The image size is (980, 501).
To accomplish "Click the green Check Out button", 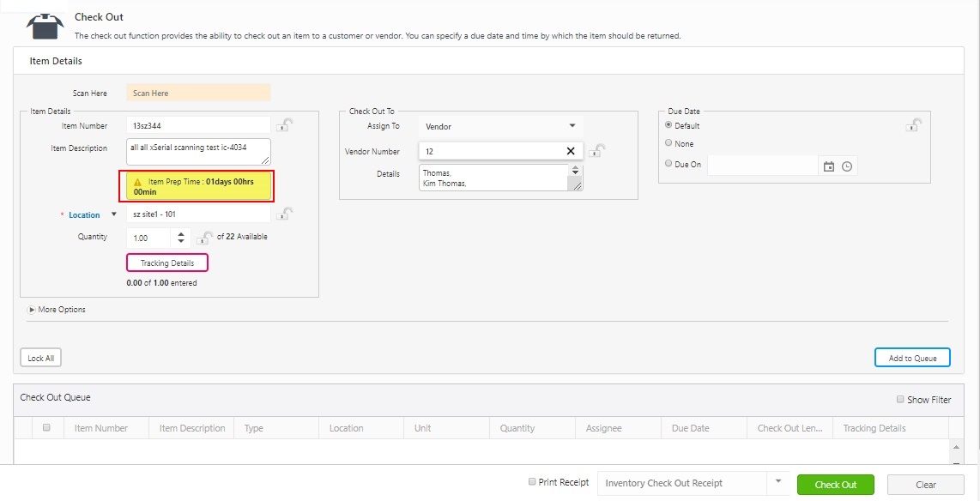I will click(835, 485).
